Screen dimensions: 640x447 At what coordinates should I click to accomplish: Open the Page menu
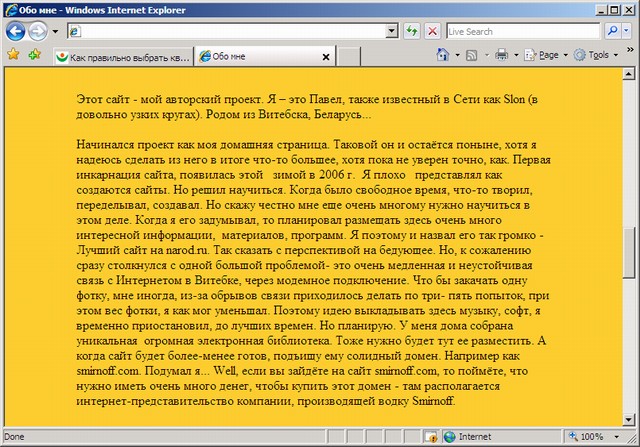pos(546,55)
